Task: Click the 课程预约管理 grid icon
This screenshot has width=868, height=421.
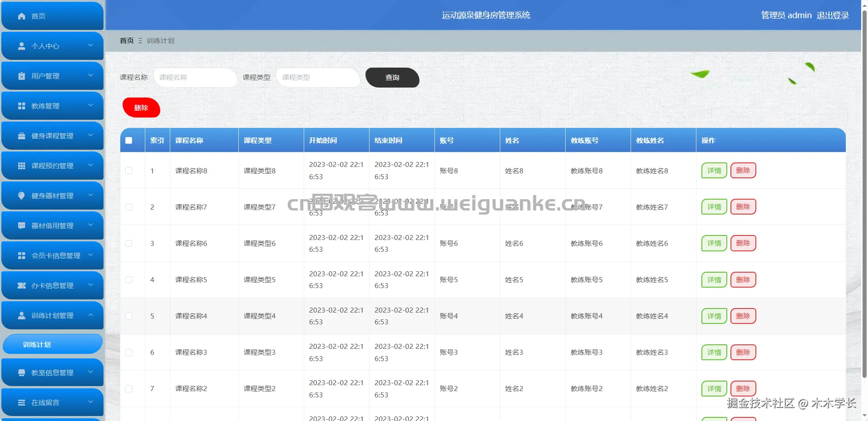Action: [21, 166]
